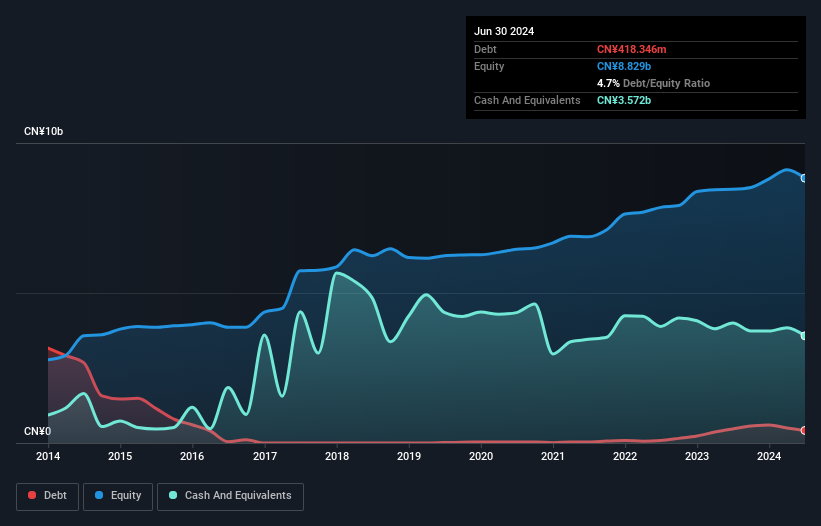
Task: Click the 2022 x-axis label
Action: click(x=625, y=456)
